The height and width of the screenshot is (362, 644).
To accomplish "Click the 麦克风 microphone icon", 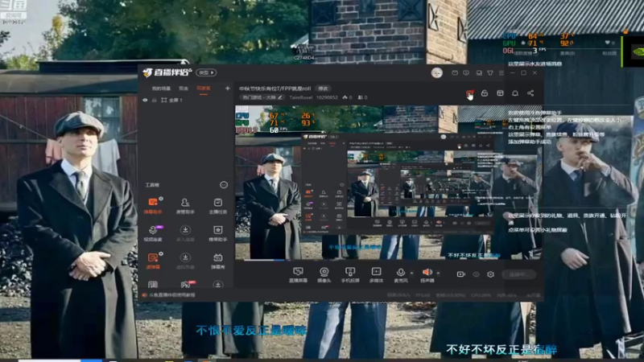I will [x=400, y=273].
